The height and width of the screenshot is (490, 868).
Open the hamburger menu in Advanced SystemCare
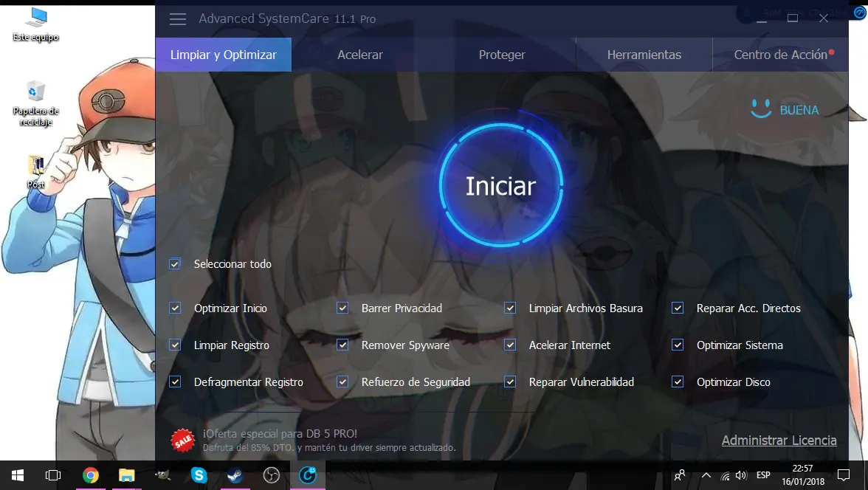178,19
